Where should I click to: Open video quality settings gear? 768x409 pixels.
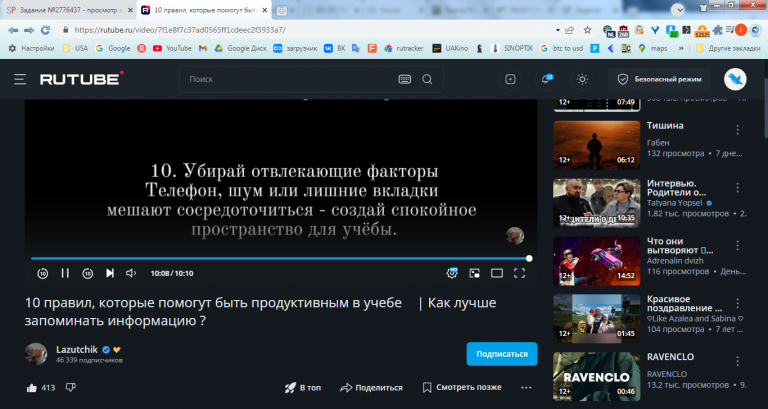pyautogui.click(x=452, y=273)
